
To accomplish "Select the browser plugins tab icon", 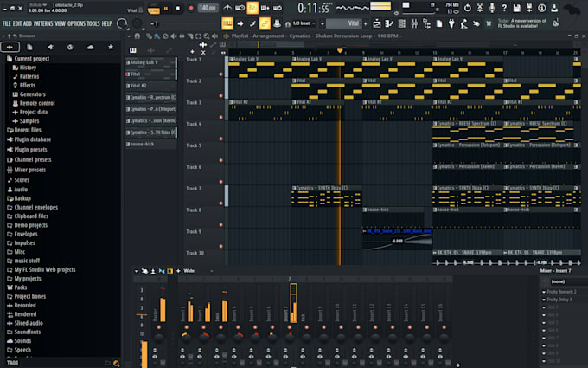I will click(x=50, y=47).
